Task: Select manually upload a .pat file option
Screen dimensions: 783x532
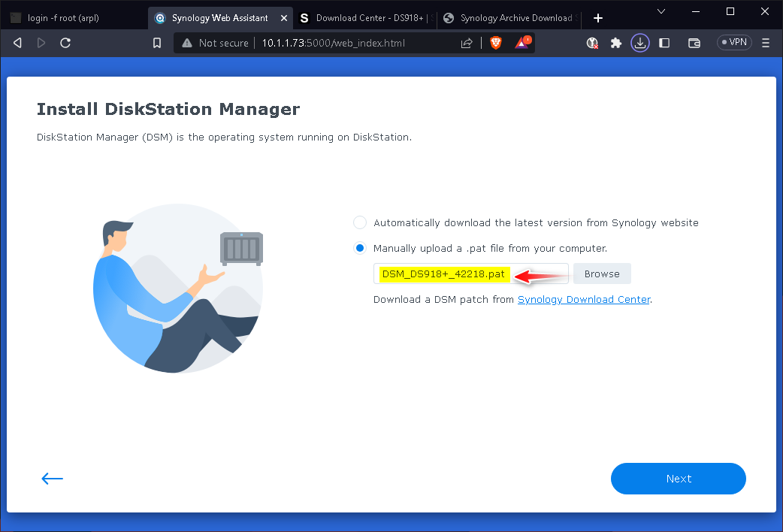Action: pos(360,248)
